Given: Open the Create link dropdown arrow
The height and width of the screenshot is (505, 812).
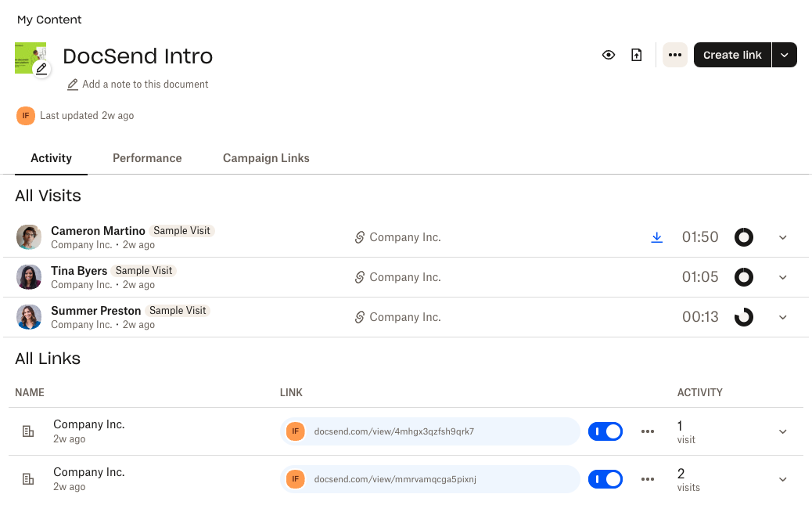Looking at the screenshot, I should (x=785, y=55).
